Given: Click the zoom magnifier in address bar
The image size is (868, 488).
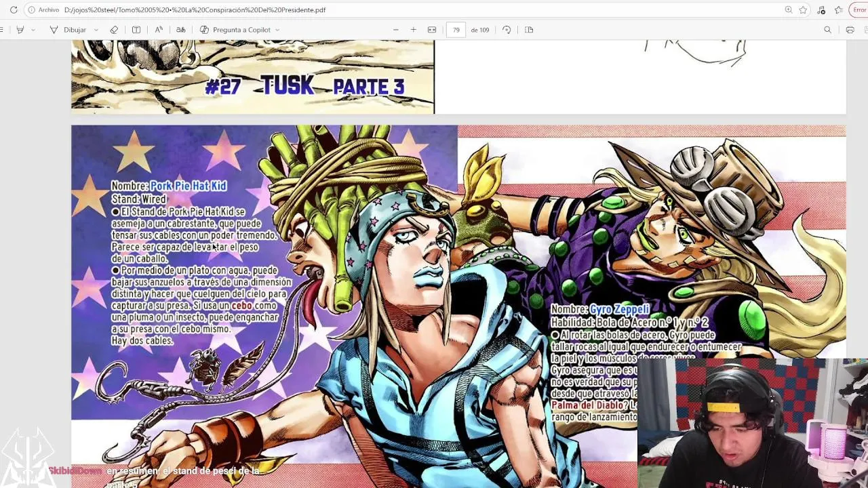Looking at the screenshot, I should tap(789, 10).
